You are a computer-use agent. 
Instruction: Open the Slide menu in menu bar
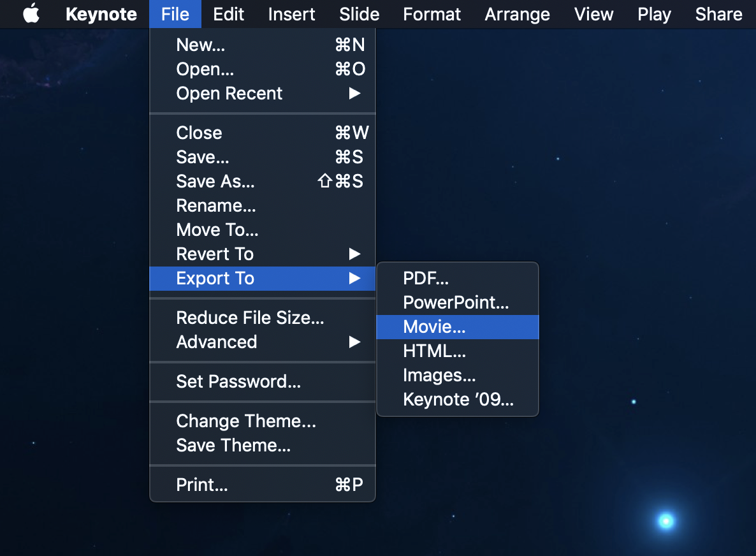[360, 14]
